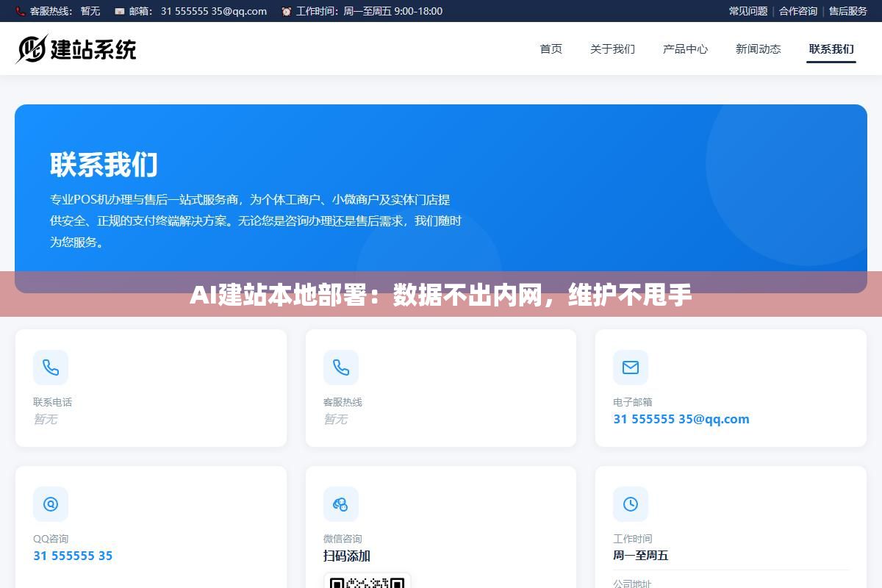Click the clock icon in 工作时间 card
Viewport: 882px width, 588px height.
pos(631,504)
